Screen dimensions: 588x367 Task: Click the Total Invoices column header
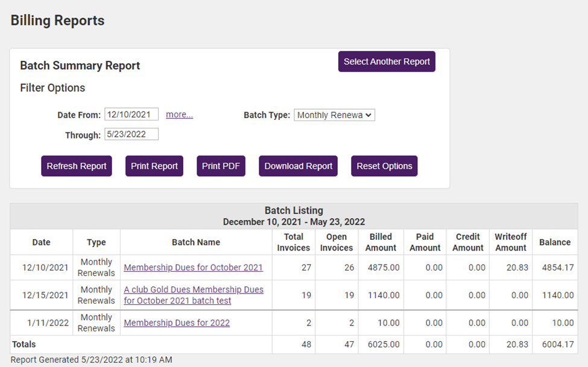click(294, 242)
